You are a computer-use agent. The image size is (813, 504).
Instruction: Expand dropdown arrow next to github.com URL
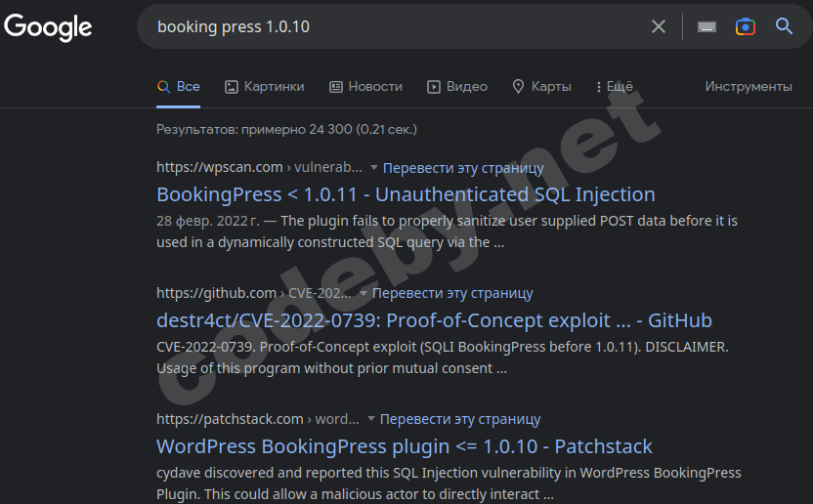364,293
